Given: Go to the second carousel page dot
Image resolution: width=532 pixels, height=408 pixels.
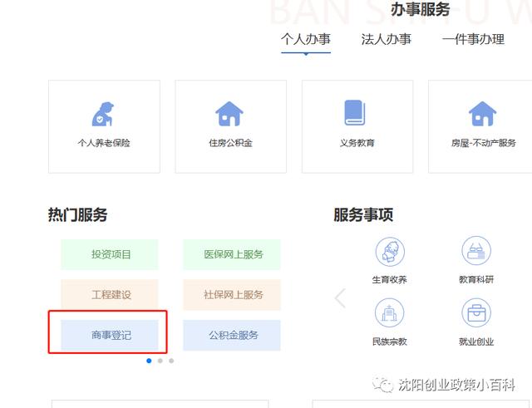Looking at the screenshot, I should click(x=160, y=361).
